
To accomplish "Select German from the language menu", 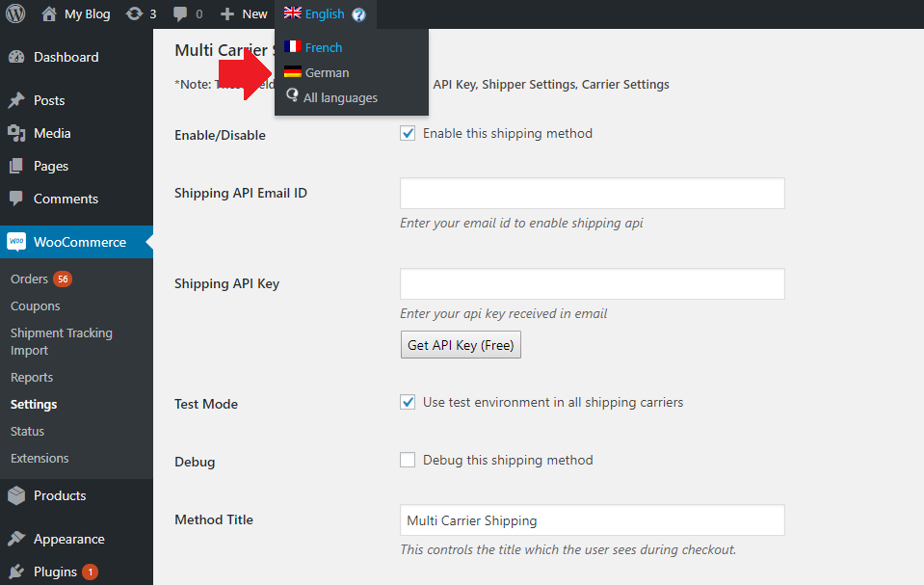I will pyautogui.click(x=326, y=71).
